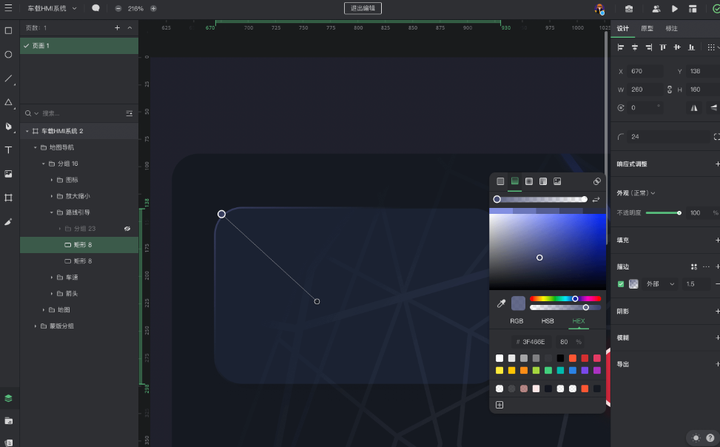Switch color mode to HEX
Image resolution: width=720 pixels, height=447 pixels.
click(x=579, y=321)
